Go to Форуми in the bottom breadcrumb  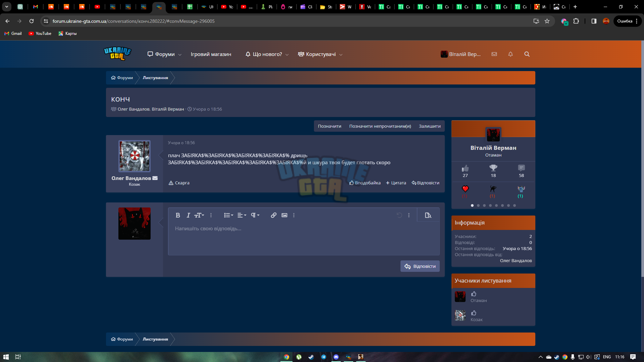(x=122, y=339)
